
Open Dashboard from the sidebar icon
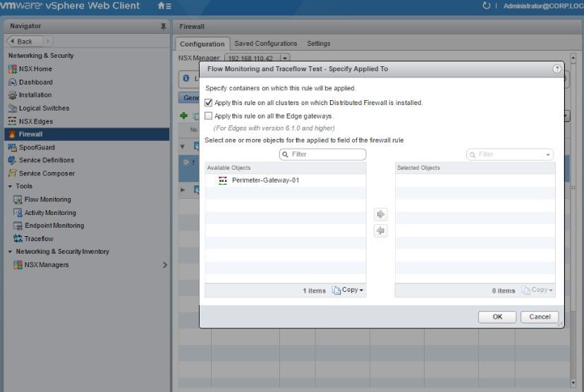pyautogui.click(x=13, y=82)
